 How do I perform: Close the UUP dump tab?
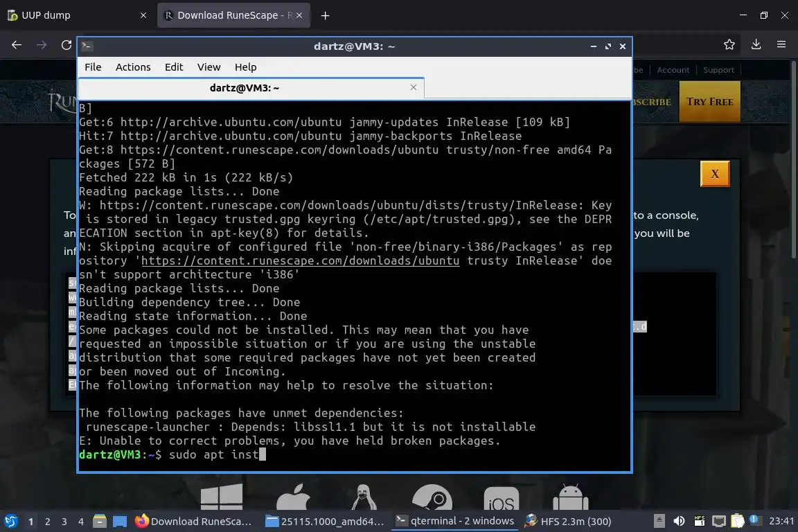point(143,15)
